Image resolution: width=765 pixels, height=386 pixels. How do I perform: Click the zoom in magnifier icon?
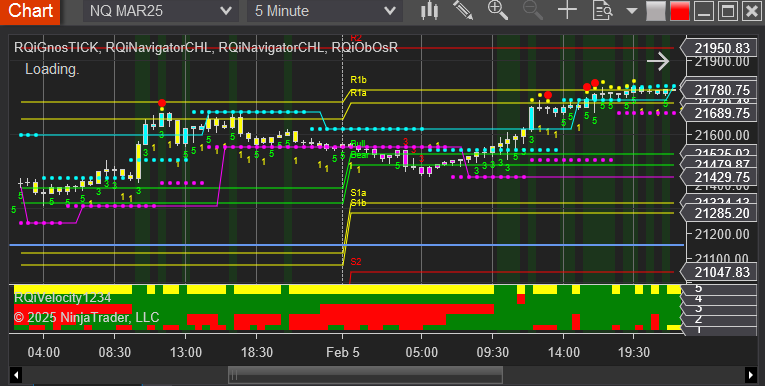click(498, 10)
